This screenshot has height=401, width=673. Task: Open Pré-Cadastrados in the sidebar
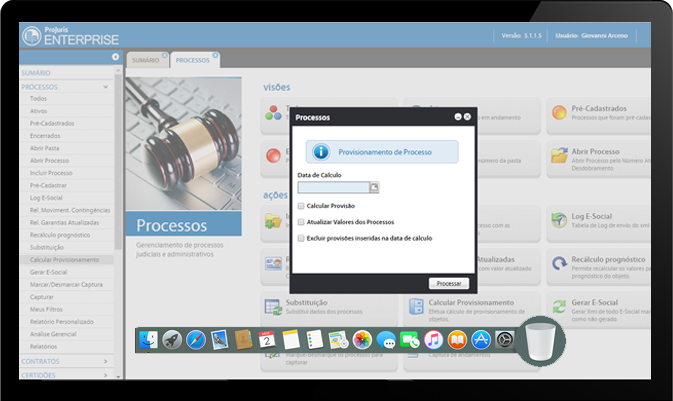(52, 124)
